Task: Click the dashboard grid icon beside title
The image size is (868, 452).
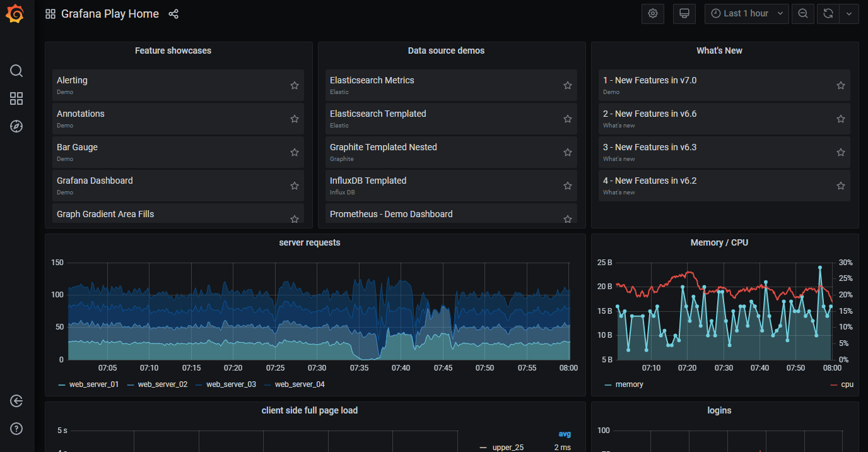Action: coord(50,14)
